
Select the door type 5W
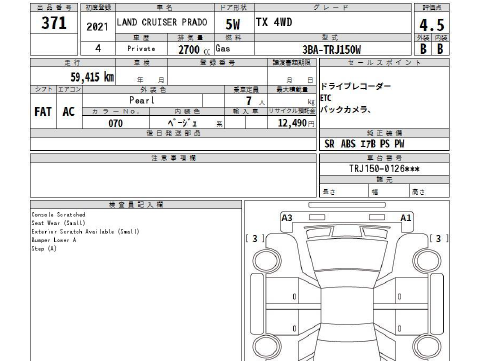pos(233,24)
